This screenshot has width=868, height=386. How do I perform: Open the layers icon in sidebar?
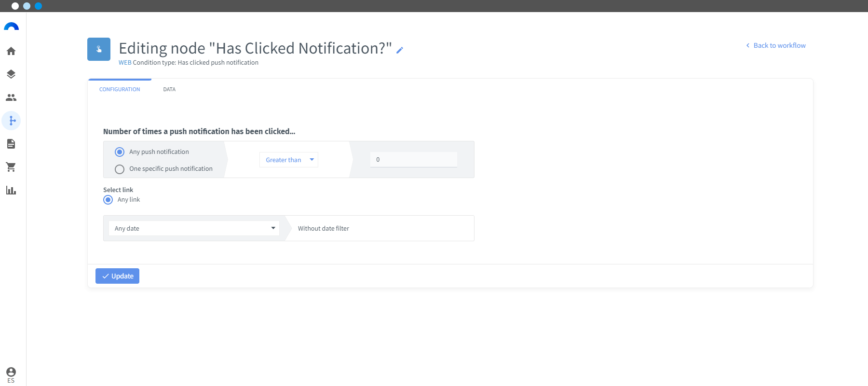pos(11,74)
